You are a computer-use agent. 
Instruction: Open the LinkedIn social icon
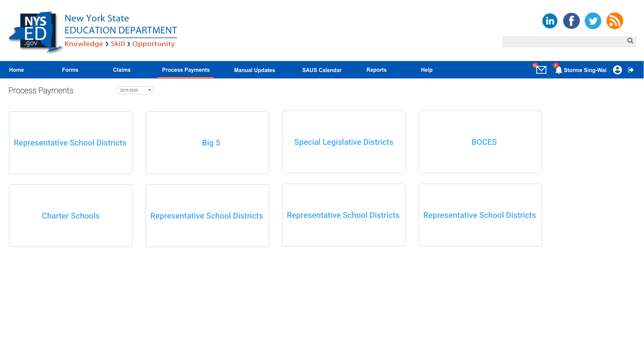(x=550, y=21)
